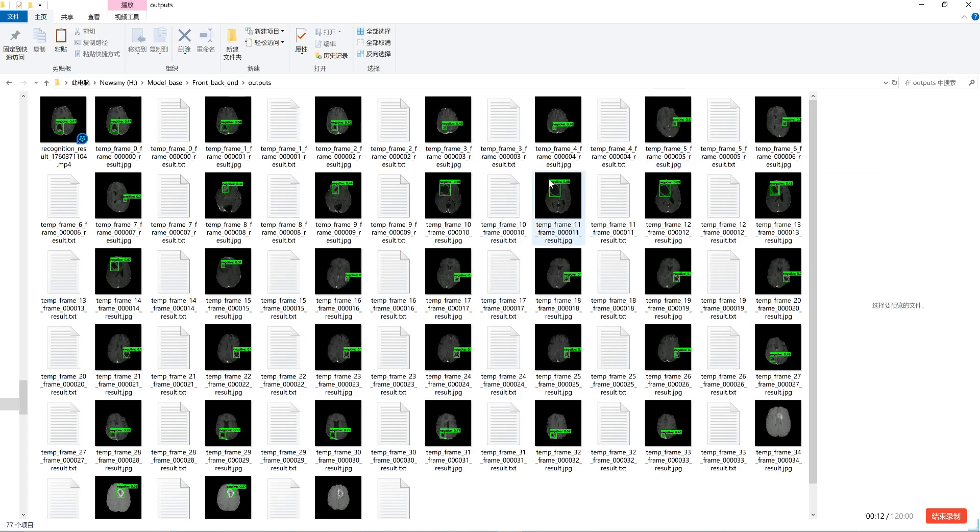The image size is (980, 532).
Task: Select the 剪切 cut command
Action: point(85,32)
